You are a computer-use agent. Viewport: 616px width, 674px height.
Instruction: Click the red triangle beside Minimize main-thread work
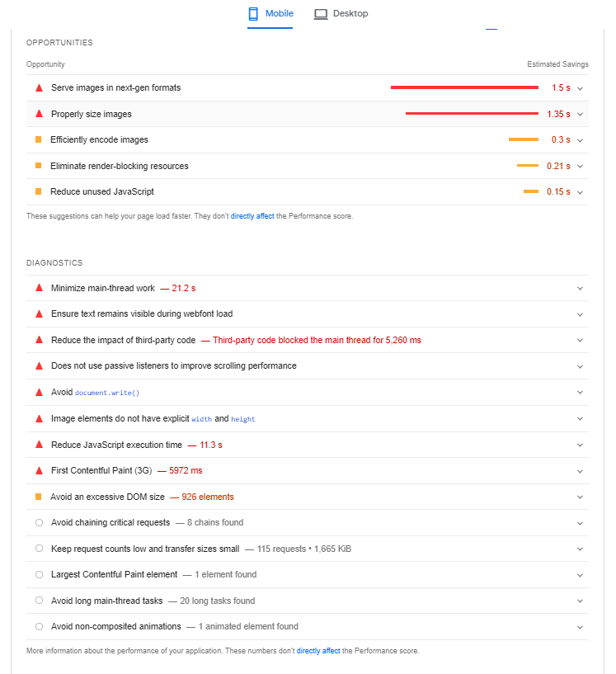[x=38, y=288]
